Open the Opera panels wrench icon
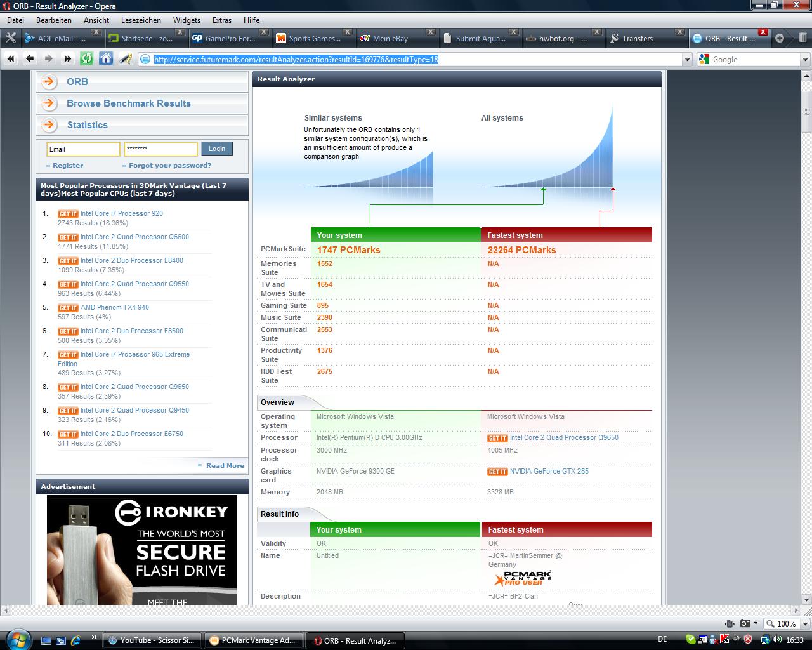The image size is (812, 650). click(x=10, y=38)
